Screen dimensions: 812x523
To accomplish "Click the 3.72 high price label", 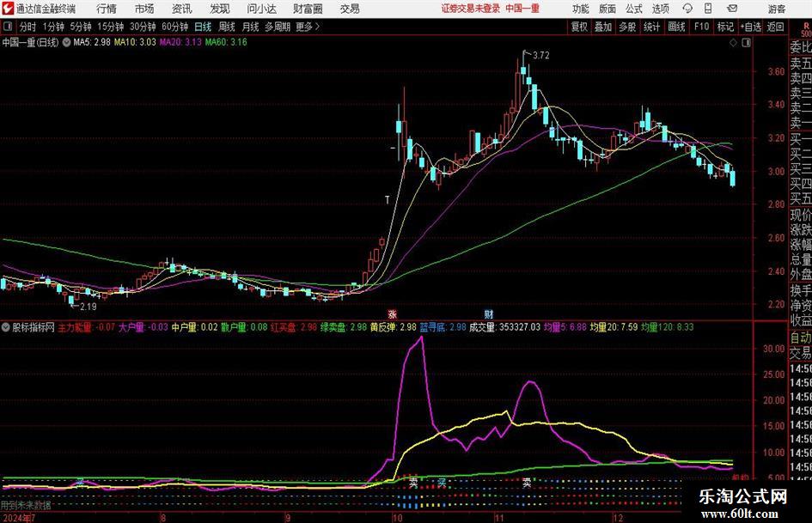I will 540,55.
